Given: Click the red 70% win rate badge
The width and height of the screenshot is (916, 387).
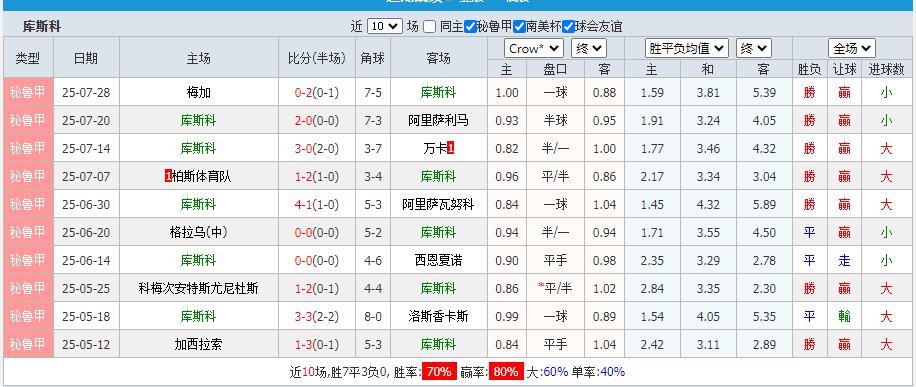Looking at the screenshot, I should coord(438,372).
